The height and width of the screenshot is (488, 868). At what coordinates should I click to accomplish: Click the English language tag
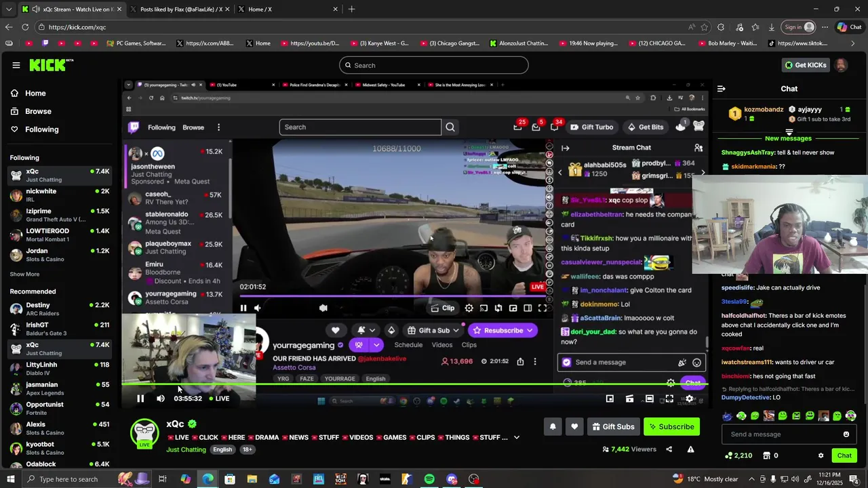point(222,449)
